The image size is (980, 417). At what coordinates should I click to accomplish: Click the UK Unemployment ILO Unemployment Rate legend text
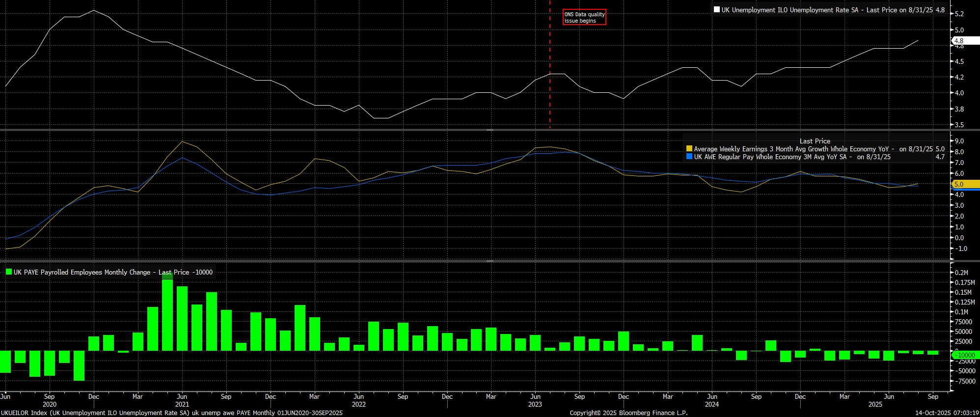point(810,10)
